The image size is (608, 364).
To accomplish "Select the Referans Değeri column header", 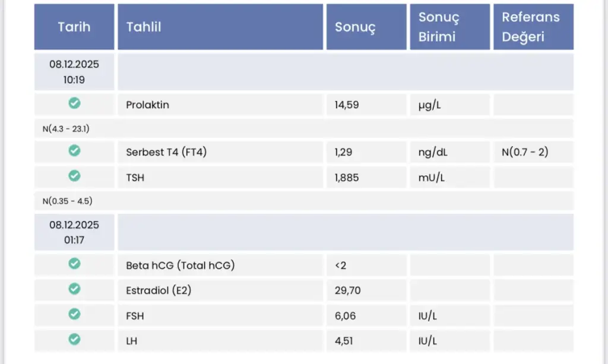I will [531, 27].
